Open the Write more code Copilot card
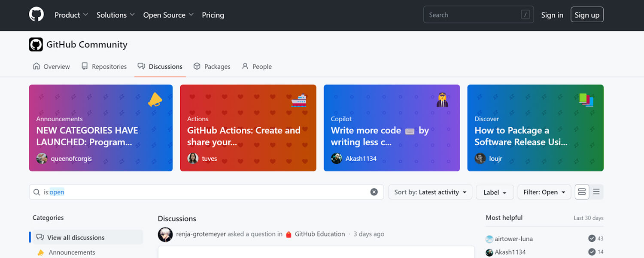This screenshot has height=258, width=644. (392, 128)
